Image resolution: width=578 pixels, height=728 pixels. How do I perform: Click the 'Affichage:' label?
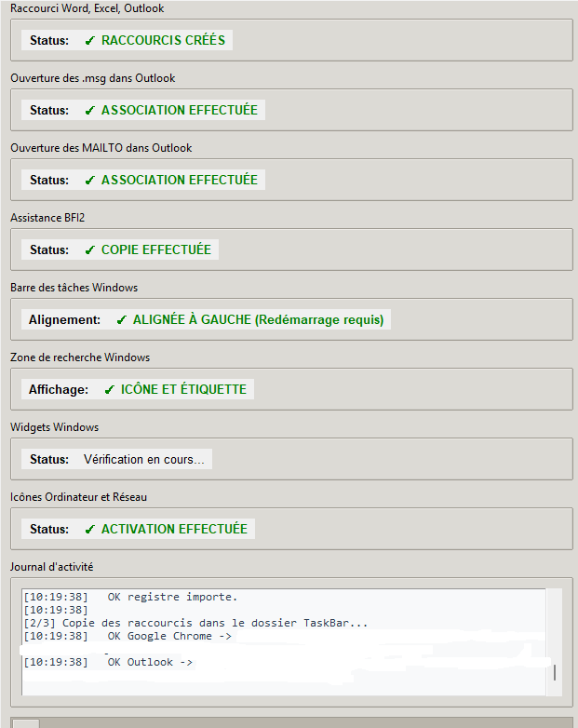pos(59,389)
